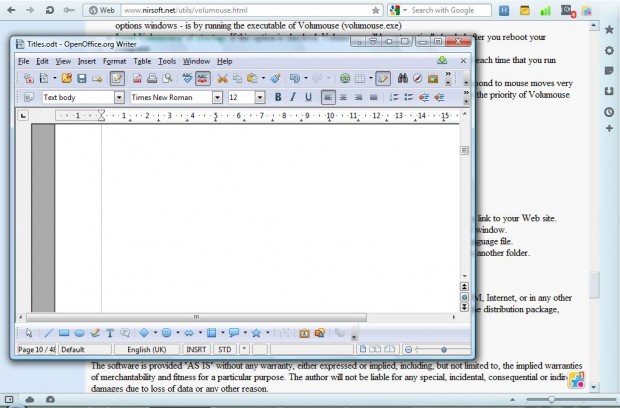
Task: Toggle Italic formatting
Action: click(x=293, y=97)
